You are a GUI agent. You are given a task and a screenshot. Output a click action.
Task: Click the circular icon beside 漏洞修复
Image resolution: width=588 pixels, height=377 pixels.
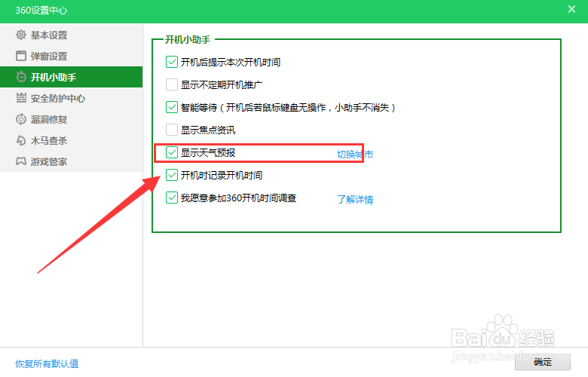pos(21,119)
